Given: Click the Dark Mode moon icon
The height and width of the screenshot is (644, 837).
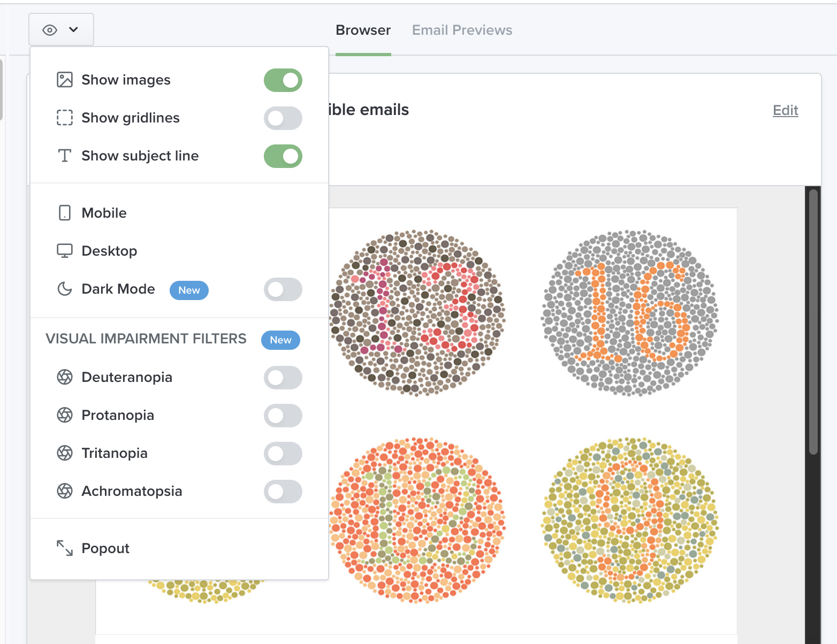Looking at the screenshot, I should tap(65, 289).
